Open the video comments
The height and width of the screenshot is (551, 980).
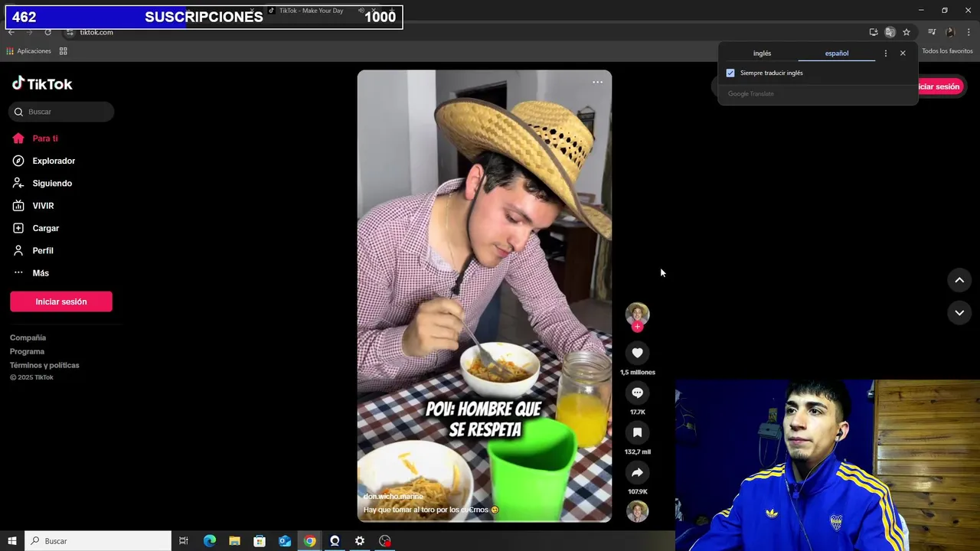[637, 393]
